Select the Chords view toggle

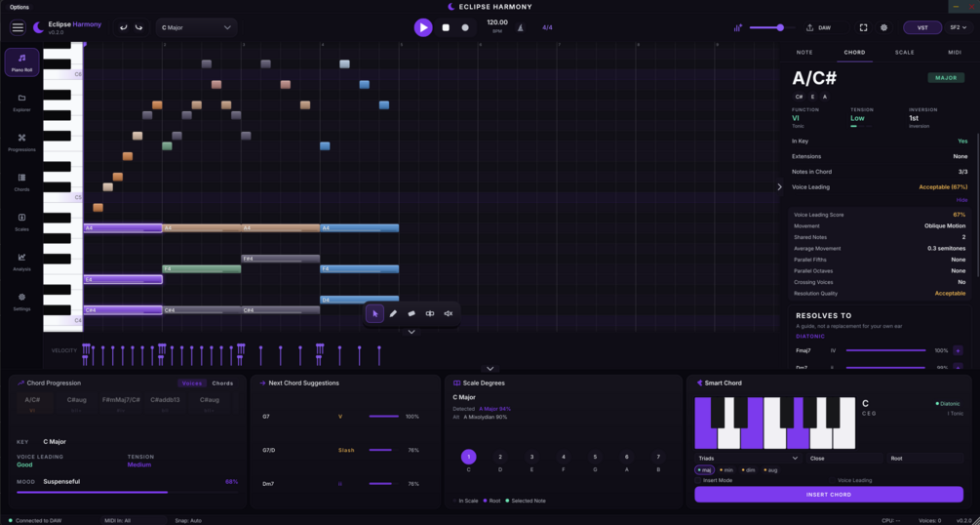(x=222, y=383)
